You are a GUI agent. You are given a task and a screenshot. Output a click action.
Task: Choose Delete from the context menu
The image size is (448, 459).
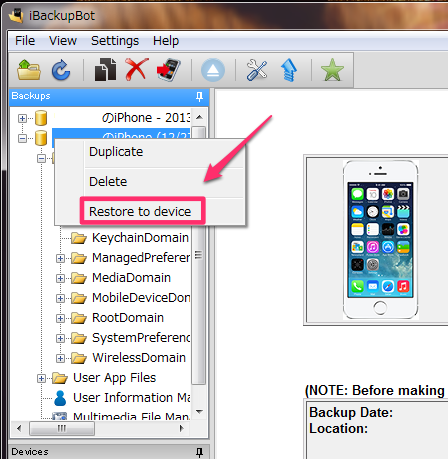(x=150, y=182)
